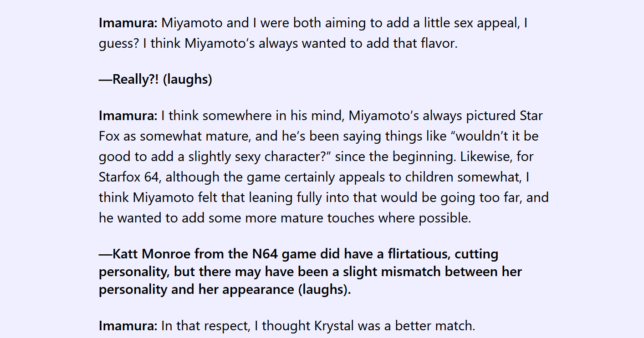Click the "Imamura:" label before "In that respect"
This screenshot has height=338, width=644.
[x=128, y=326]
